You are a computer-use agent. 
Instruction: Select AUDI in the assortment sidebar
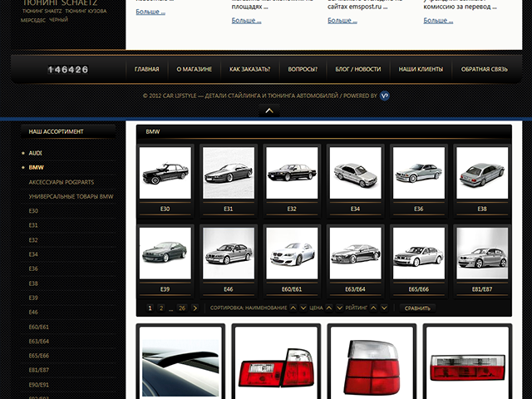point(35,153)
